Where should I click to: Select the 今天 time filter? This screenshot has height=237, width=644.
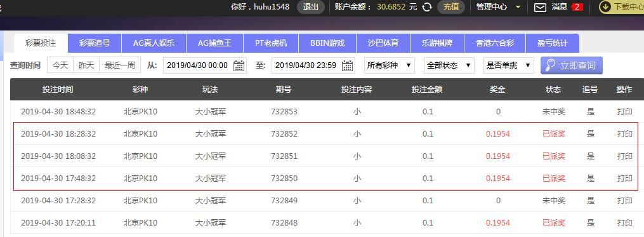point(60,65)
